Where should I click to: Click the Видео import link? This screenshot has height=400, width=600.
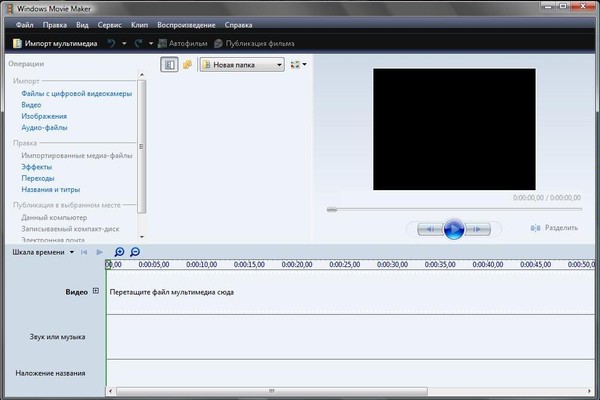[31, 105]
